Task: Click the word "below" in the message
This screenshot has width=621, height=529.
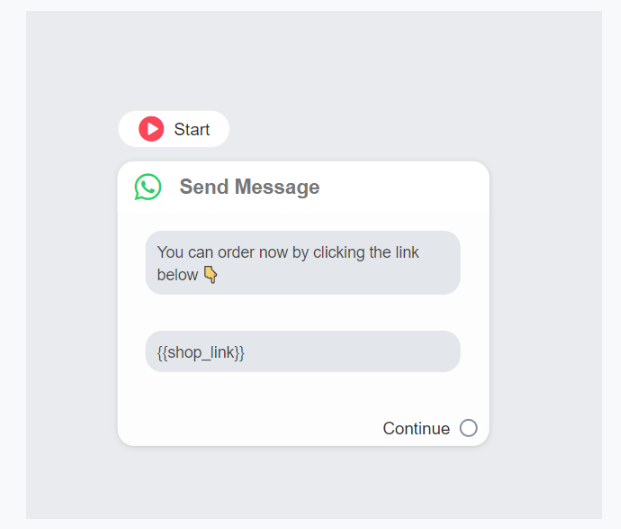Action: click(177, 275)
